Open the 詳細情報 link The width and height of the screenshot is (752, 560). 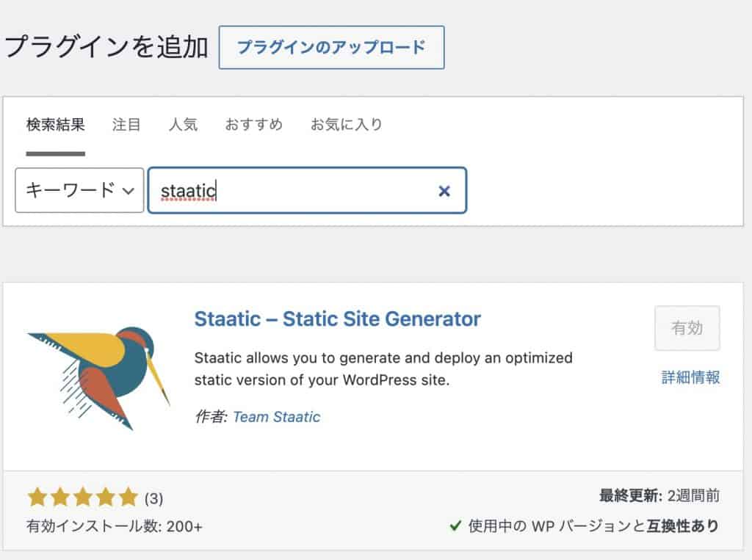(690, 377)
